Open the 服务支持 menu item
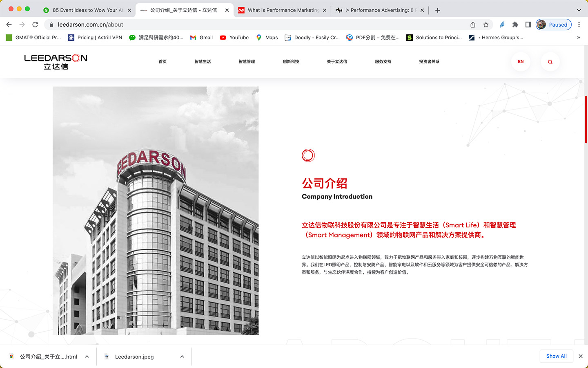Image resolution: width=588 pixels, height=368 pixels. click(x=383, y=62)
